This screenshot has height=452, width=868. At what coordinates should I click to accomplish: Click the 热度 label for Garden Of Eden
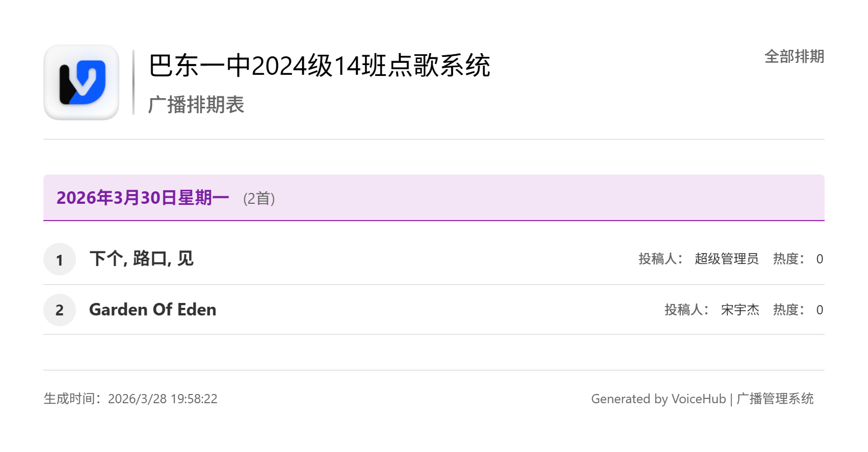pyautogui.click(x=788, y=310)
